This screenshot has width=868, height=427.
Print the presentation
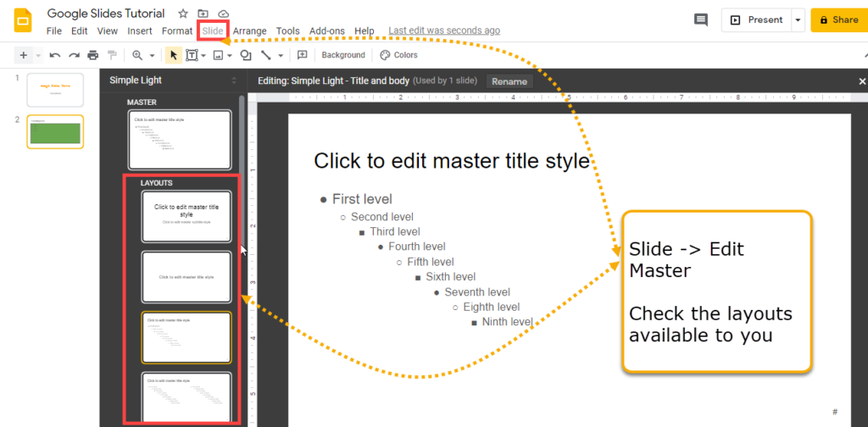93,55
